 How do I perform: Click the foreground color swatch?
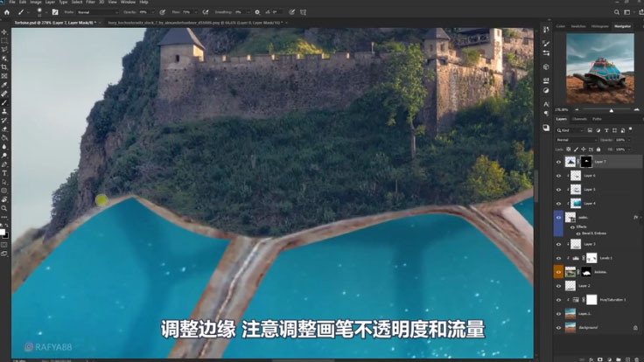point(3,231)
